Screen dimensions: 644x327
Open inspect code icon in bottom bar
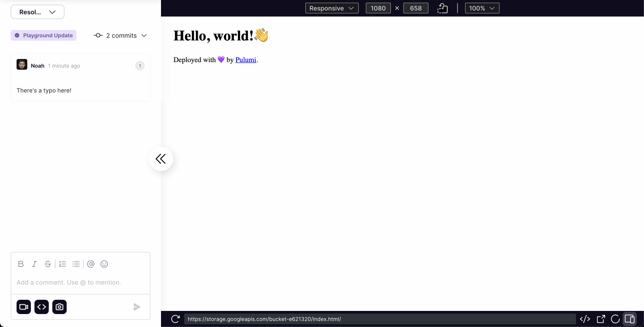585,319
